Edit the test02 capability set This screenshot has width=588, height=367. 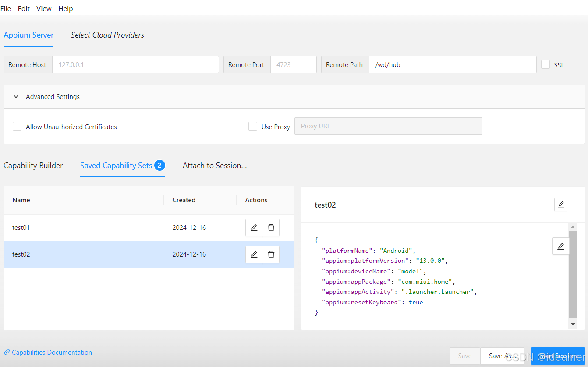pos(254,254)
